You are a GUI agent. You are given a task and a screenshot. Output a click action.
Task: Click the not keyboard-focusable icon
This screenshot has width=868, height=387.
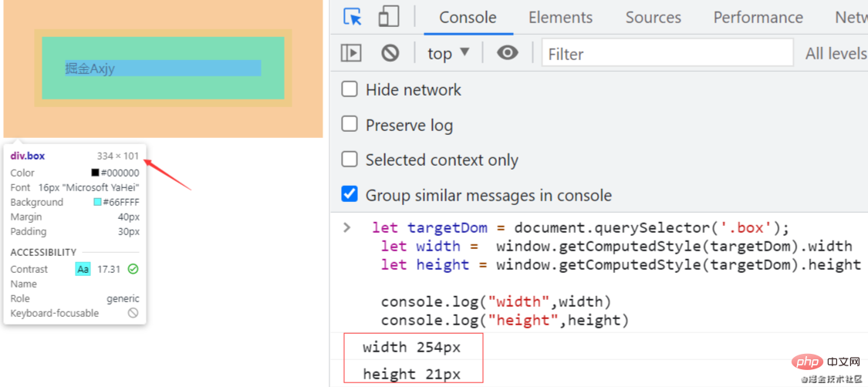click(x=133, y=313)
